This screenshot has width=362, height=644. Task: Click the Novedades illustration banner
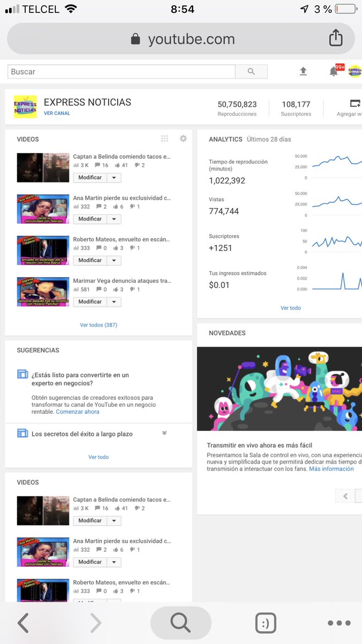[x=279, y=389]
